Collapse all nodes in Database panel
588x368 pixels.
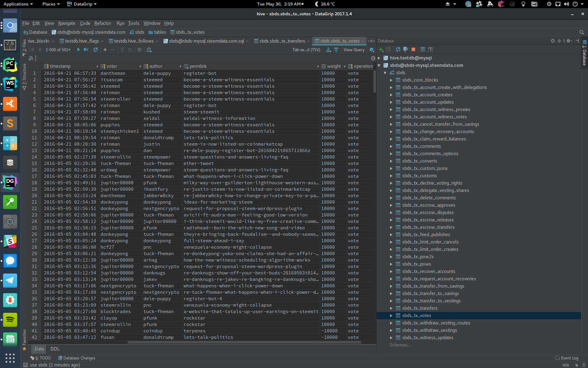559,41
